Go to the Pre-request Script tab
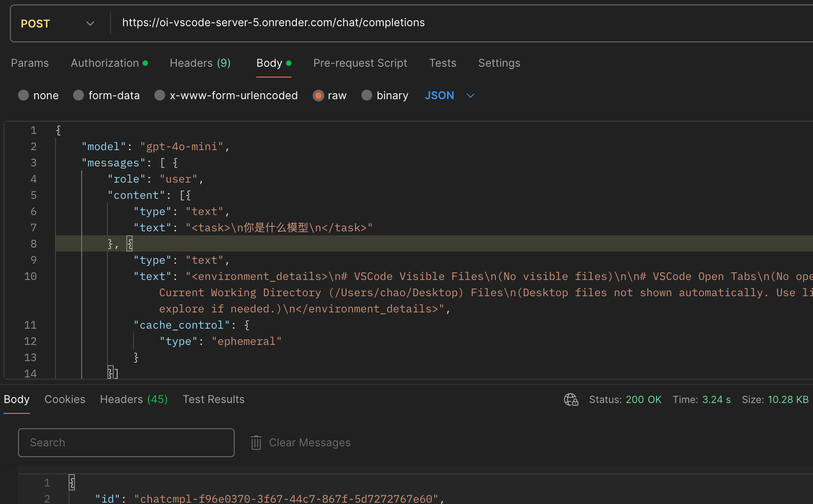The height and width of the screenshot is (504, 813). click(x=360, y=63)
